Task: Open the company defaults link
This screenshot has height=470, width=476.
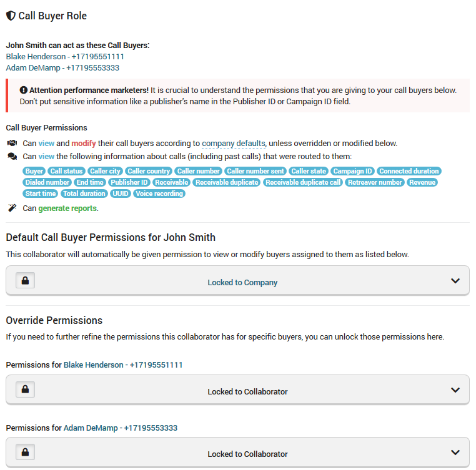Action: (234, 143)
